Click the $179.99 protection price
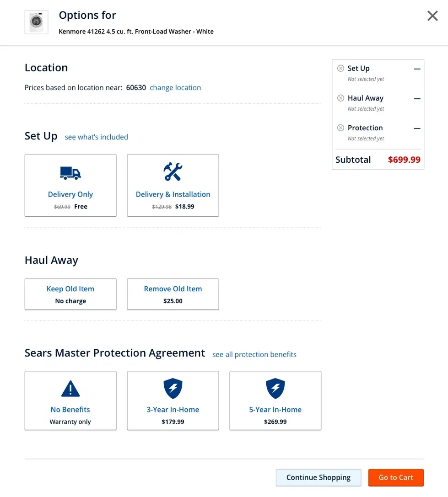 click(x=173, y=422)
